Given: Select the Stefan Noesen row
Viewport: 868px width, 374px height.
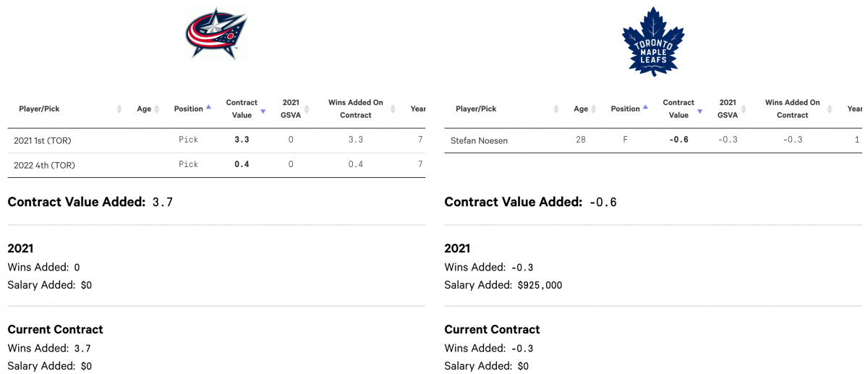Looking at the screenshot, I should pos(653,140).
